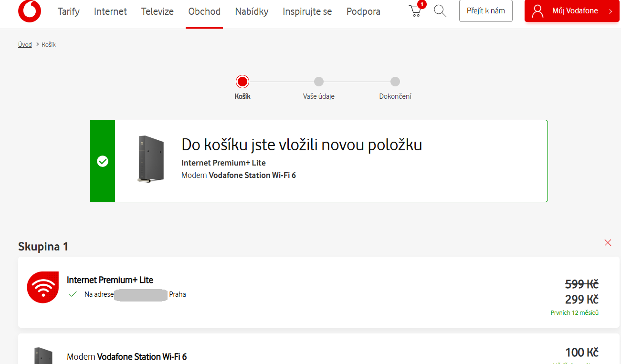Follow the Úvod breadcrumb link
This screenshot has height=364, width=621.
[25, 44]
